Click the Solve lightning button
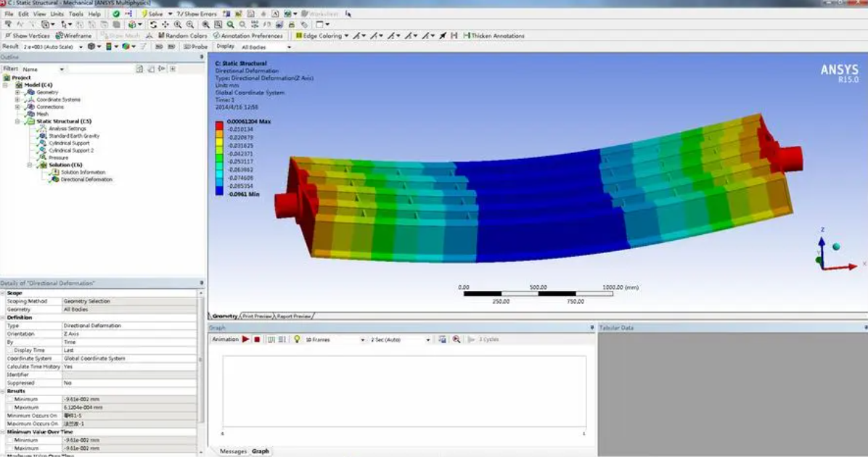The height and width of the screenshot is (457, 868). pos(152,13)
